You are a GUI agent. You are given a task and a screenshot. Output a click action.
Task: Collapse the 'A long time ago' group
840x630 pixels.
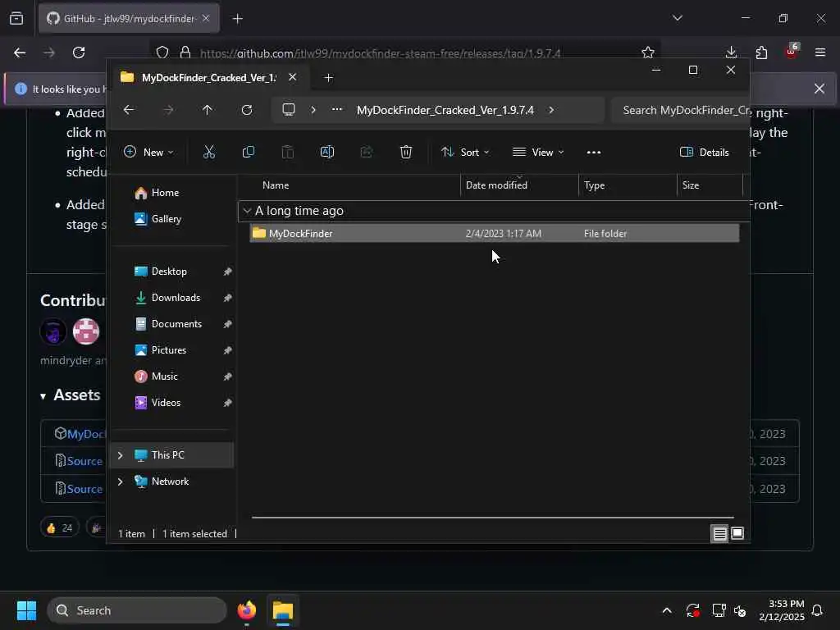(247, 211)
